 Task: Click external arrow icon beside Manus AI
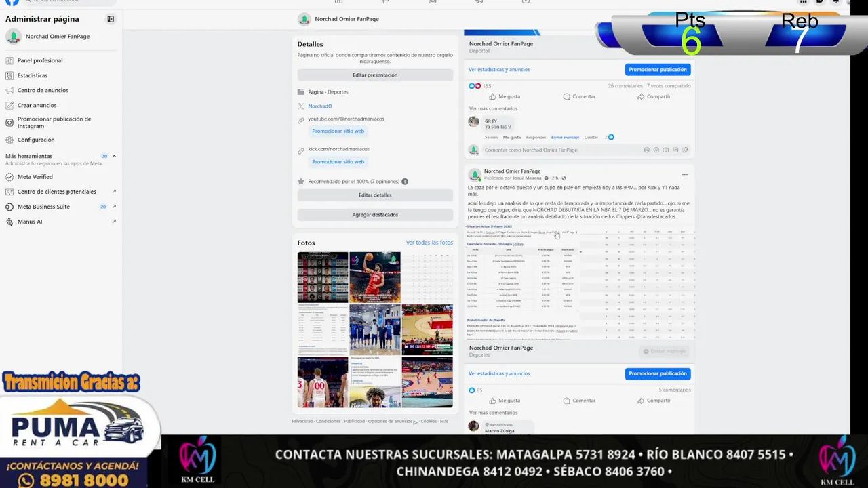coord(114,222)
